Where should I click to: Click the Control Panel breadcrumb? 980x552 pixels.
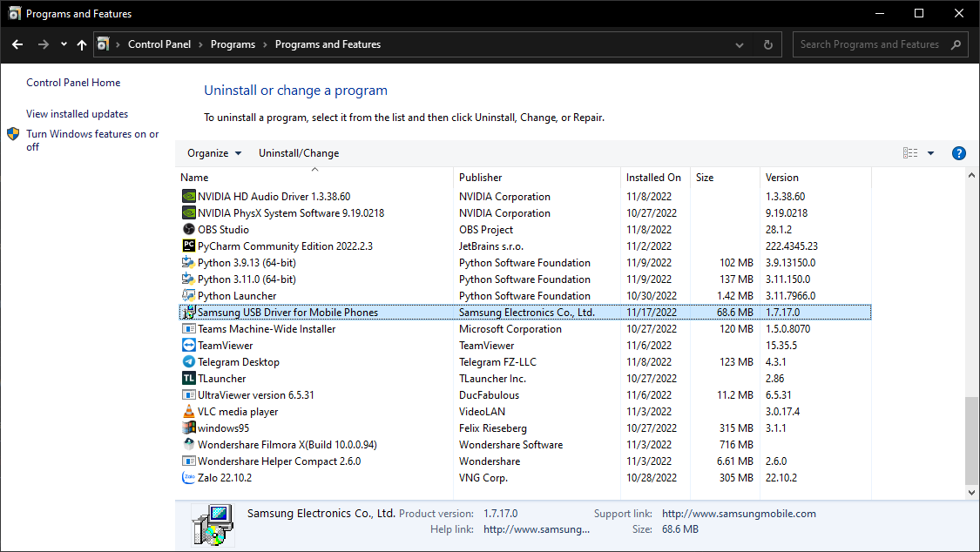click(159, 44)
